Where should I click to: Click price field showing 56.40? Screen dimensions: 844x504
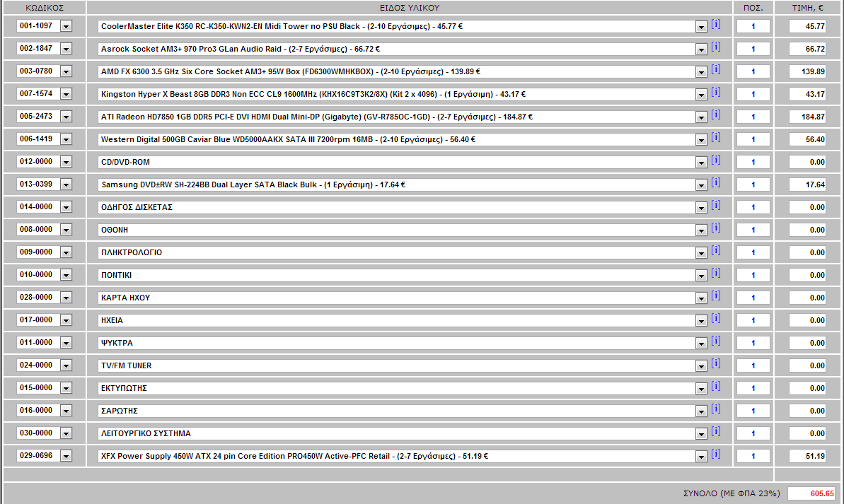[807, 139]
